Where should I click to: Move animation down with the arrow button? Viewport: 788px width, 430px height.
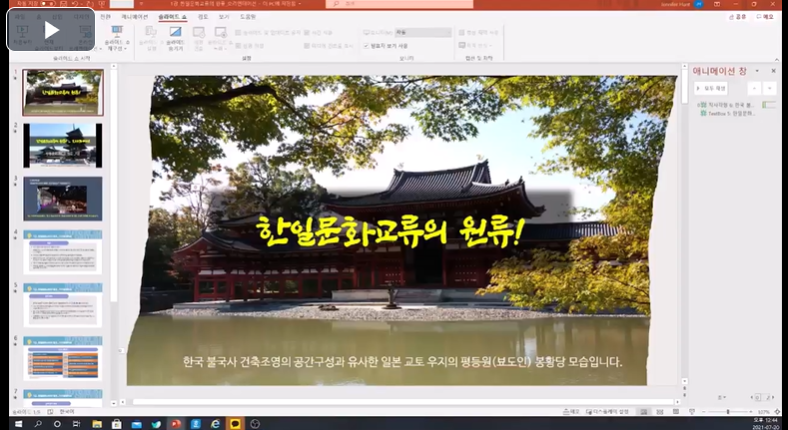click(770, 88)
